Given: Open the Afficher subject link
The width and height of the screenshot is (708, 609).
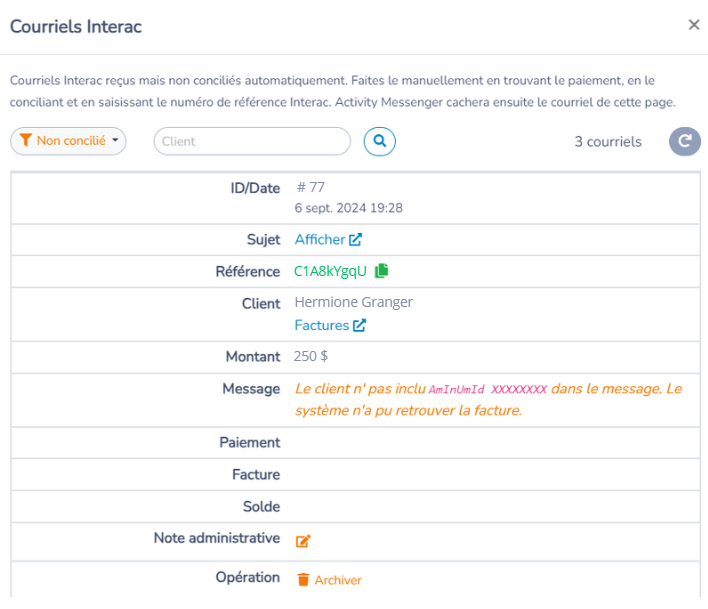Looking at the screenshot, I should 320,239.
